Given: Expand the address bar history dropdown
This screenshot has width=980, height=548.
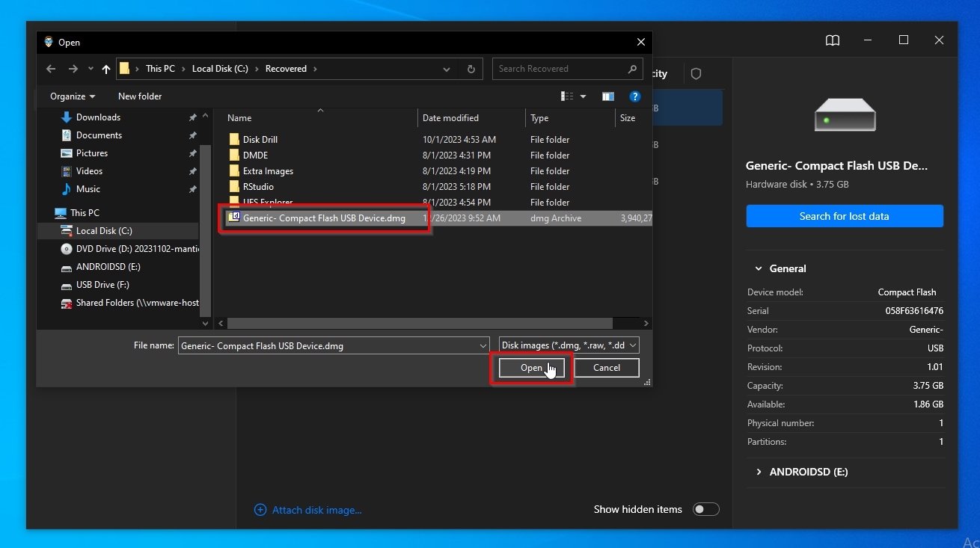Looking at the screenshot, I should coord(447,69).
